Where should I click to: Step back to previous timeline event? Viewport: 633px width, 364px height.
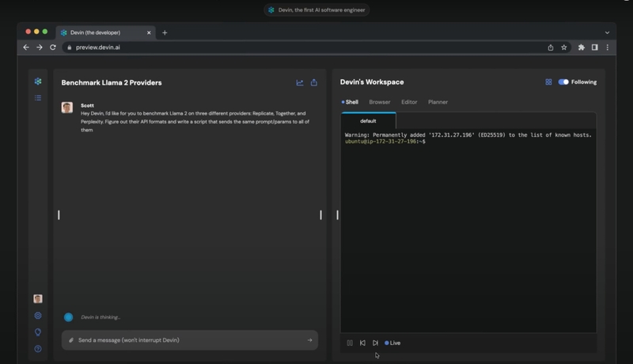362,343
